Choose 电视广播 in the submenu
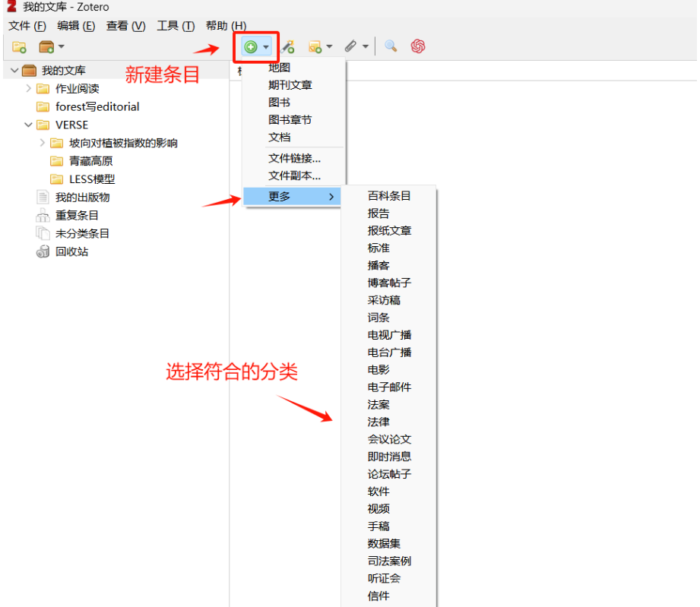Viewport: 700px width, 607px height. pos(389,335)
